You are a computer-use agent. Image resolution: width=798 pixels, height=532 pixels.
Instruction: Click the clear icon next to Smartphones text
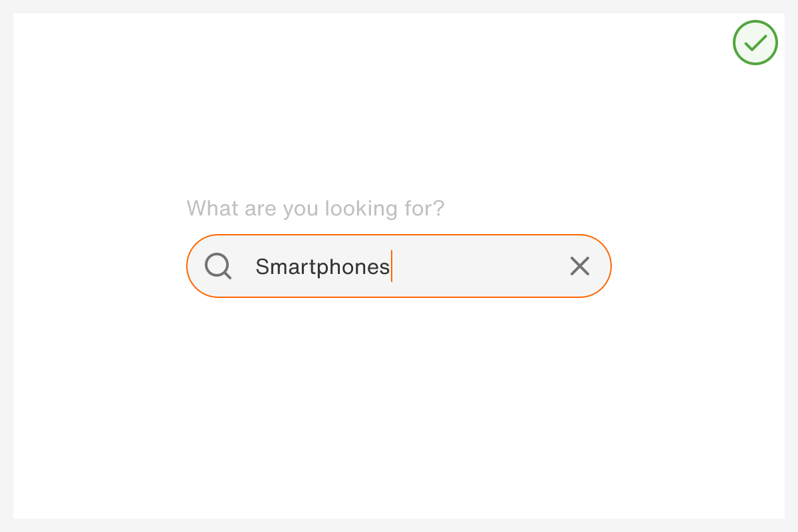pyautogui.click(x=579, y=266)
